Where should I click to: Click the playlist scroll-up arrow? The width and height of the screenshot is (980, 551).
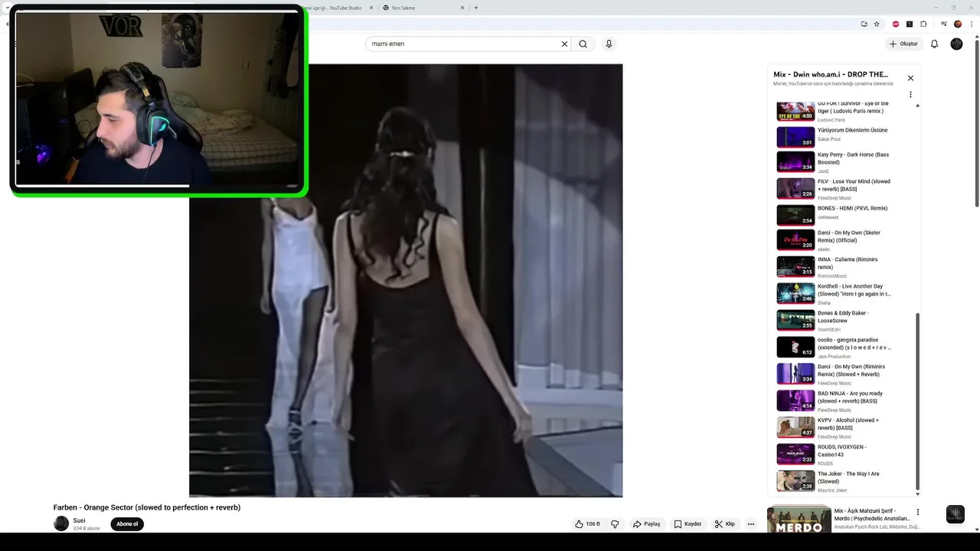[x=917, y=105]
